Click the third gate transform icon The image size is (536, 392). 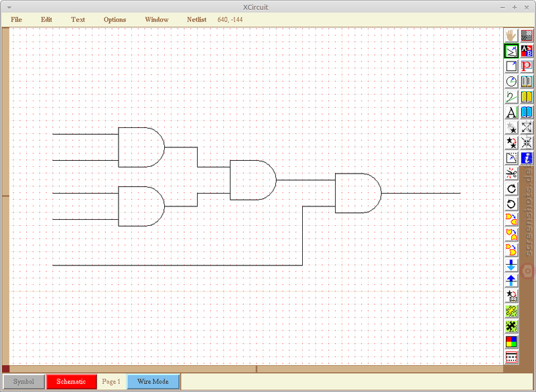(x=511, y=250)
